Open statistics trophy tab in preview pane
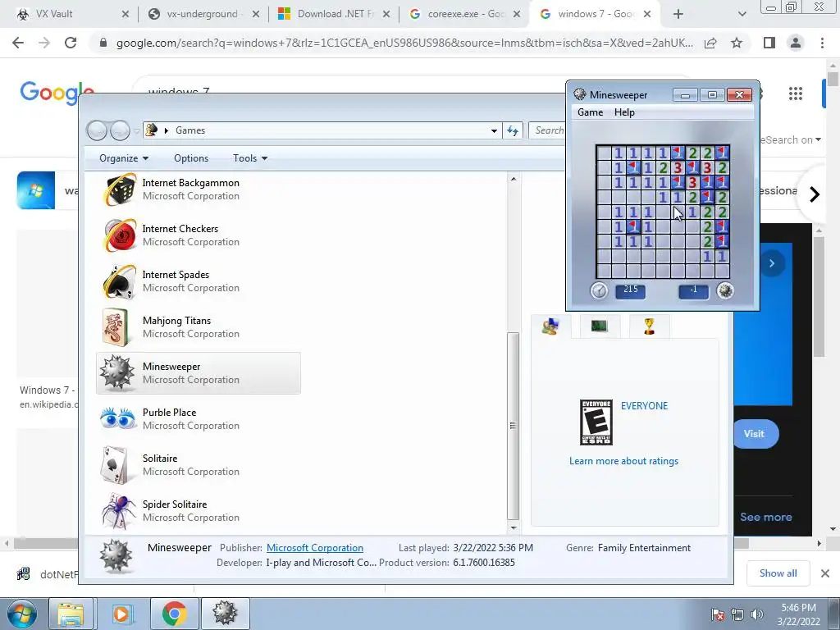The image size is (840, 630). 649,326
